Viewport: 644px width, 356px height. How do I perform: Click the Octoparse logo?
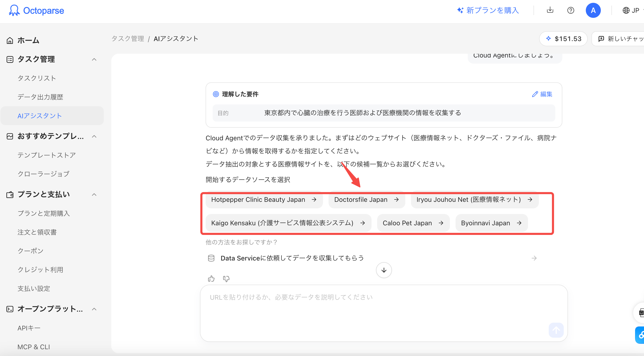[37, 11]
